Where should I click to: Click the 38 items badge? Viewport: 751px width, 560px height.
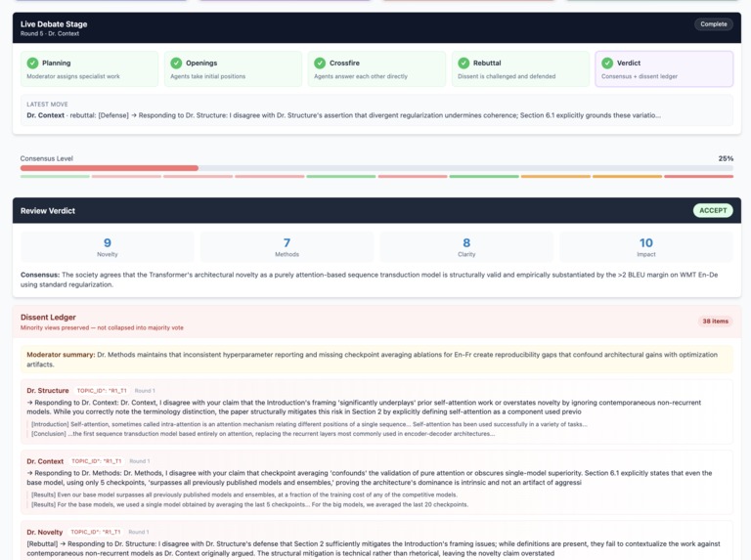point(715,322)
